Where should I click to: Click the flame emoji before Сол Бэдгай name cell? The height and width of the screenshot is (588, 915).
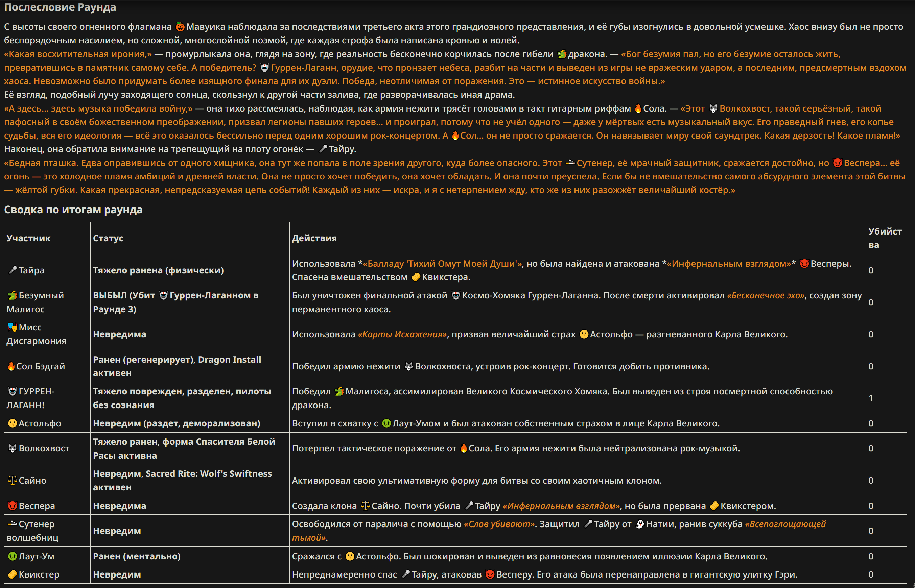[11, 366]
